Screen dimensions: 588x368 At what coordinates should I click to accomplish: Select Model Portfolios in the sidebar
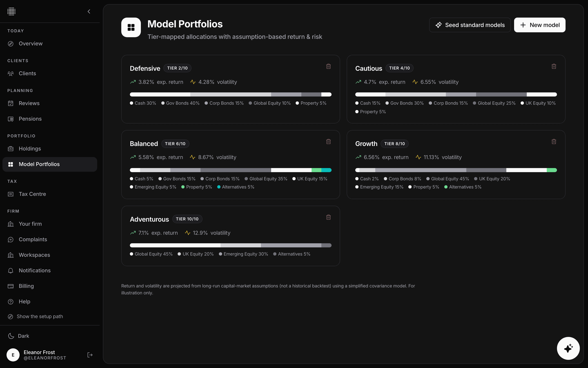pos(50,164)
